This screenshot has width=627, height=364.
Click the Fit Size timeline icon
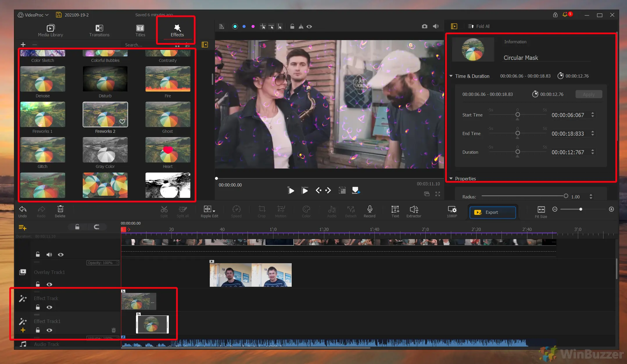541,209
